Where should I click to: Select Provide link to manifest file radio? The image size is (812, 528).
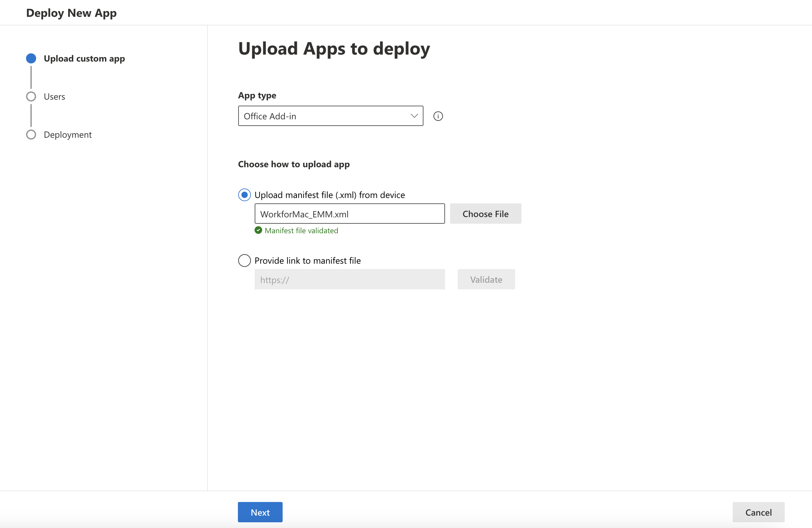click(244, 261)
